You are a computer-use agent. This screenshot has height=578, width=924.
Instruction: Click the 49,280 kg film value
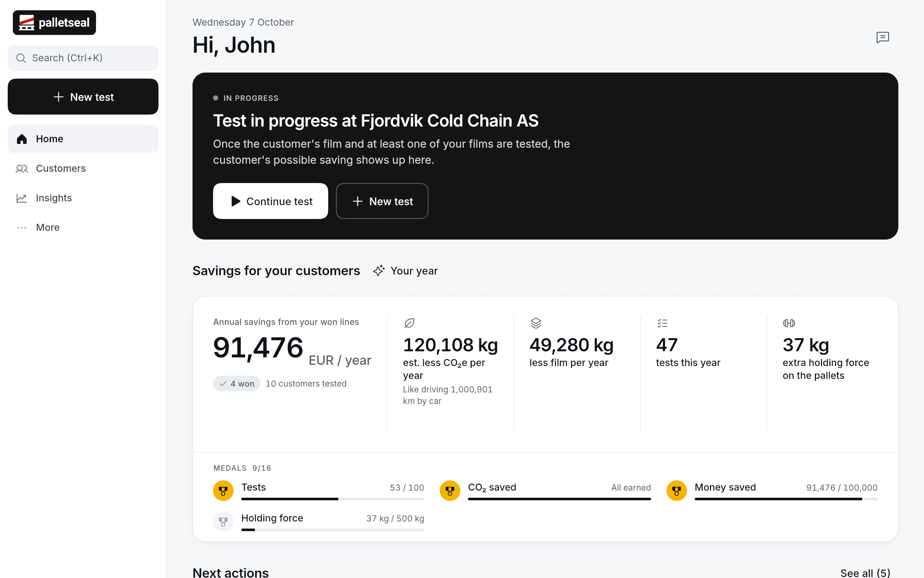571,345
